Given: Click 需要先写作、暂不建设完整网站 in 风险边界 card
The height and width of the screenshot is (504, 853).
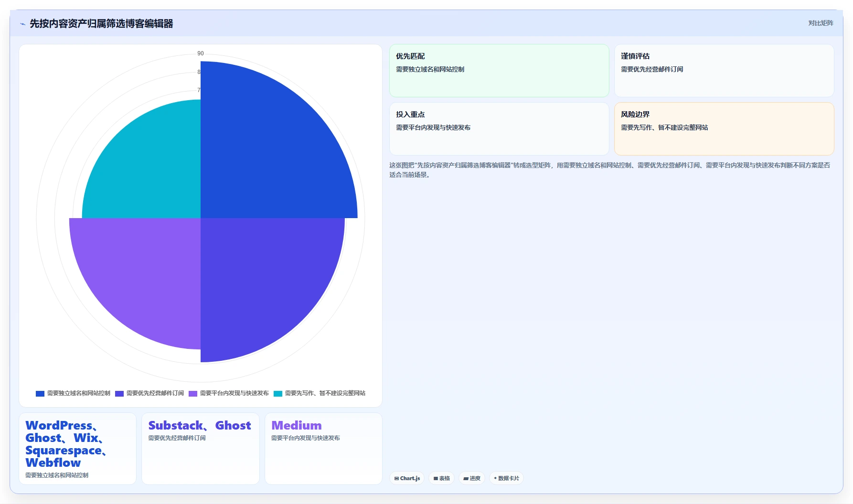Looking at the screenshot, I should click(664, 127).
